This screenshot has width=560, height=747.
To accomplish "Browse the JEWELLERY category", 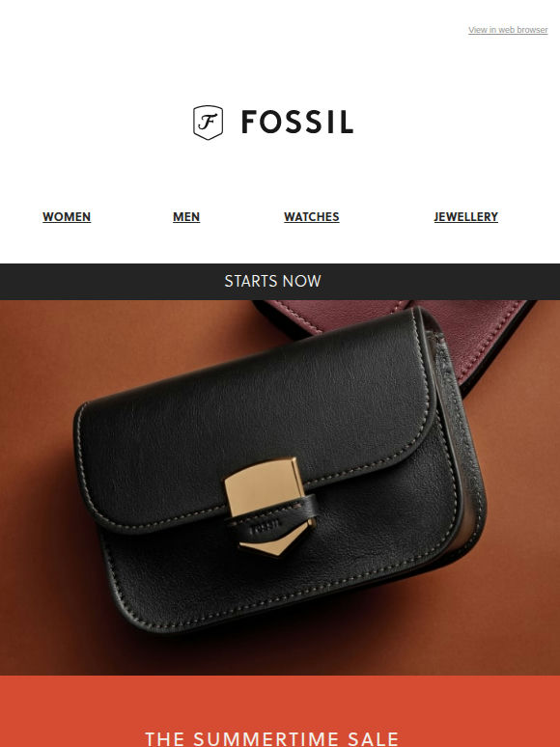I will 465,217.
